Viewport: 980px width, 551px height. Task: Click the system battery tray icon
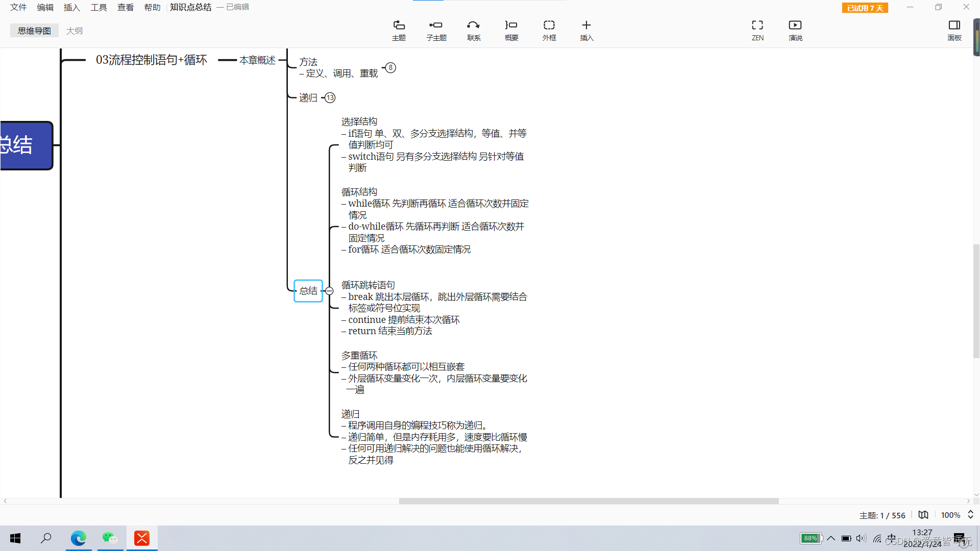[x=846, y=538]
